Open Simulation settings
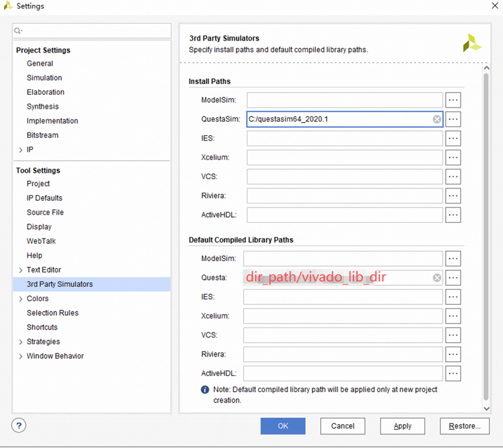This screenshot has width=503, height=448. tap(44, 78)
